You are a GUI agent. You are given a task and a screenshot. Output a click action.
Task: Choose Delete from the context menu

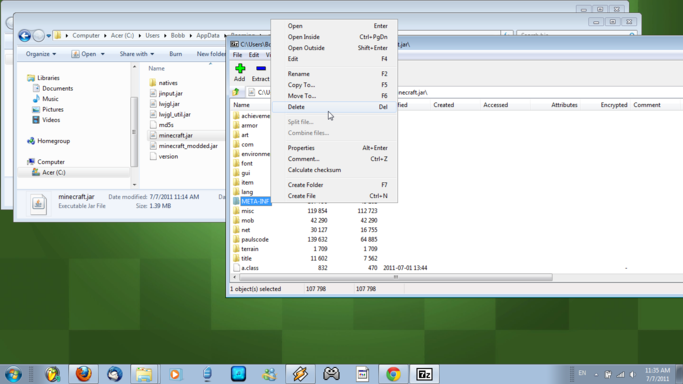tap(334, 107)
